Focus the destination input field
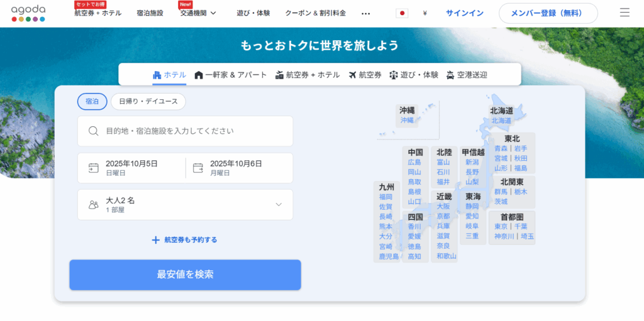Screen dimensions: 644x321 (192, 131)
